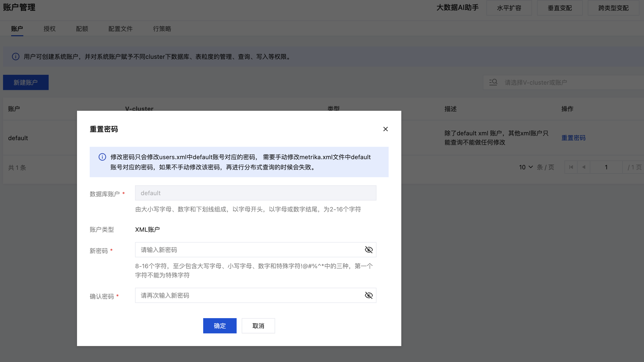The image size is (644, 362).
Task: Confirm with the 确定 button
Action: pos(220,326)
